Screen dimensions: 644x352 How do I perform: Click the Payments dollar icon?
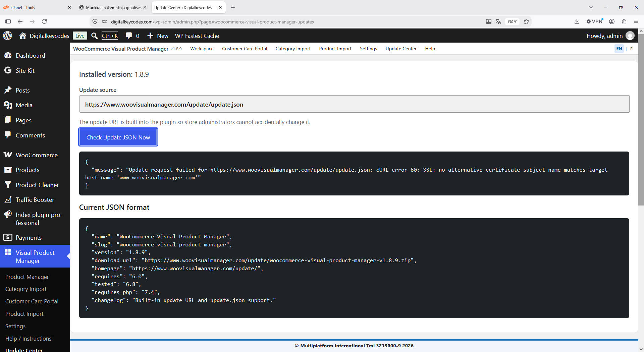click(8, 237)
